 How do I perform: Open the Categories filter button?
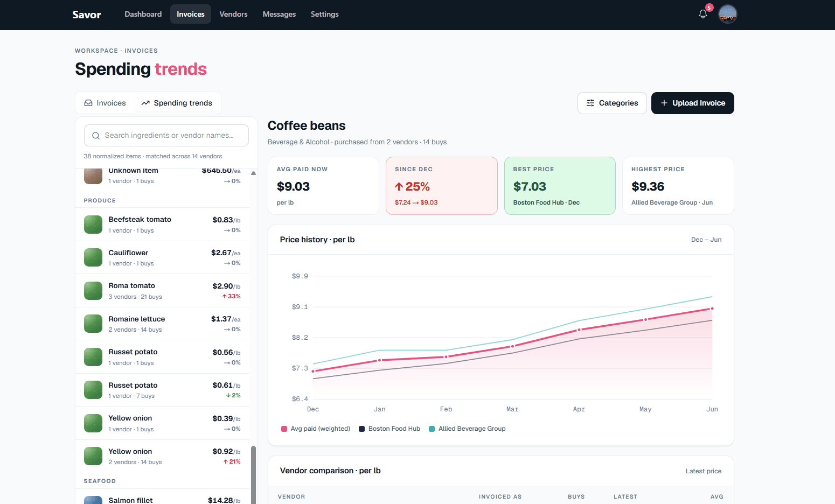pyautogui.click(x=612, y=103)
